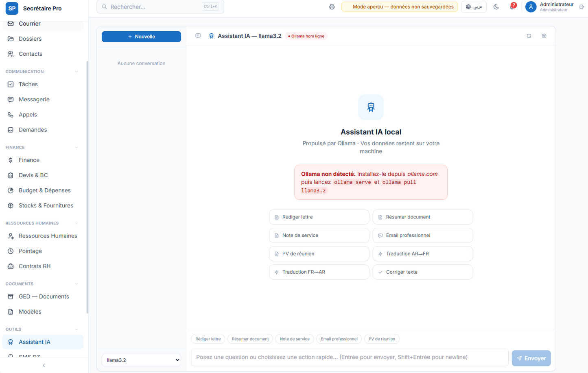Viewport: 588px width, 373px height.
Task: Choose the Traduction FR→AR action card
Action: coord(319,272)
